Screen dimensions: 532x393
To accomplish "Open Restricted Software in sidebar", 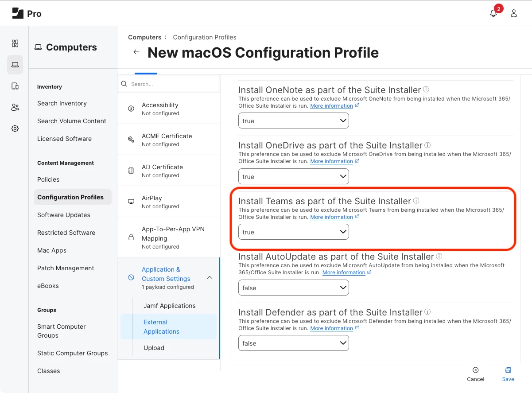I will coord(66,233).
